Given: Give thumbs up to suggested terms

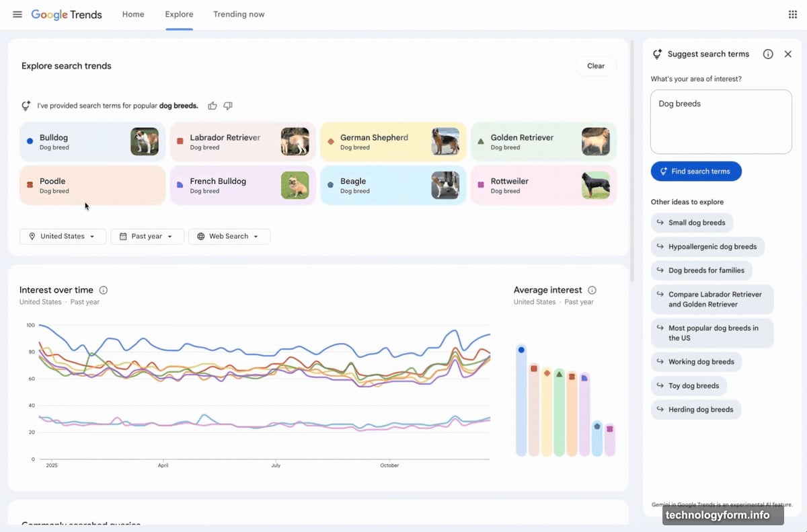Looking at the screenshot, I should (x=213, y=106).
